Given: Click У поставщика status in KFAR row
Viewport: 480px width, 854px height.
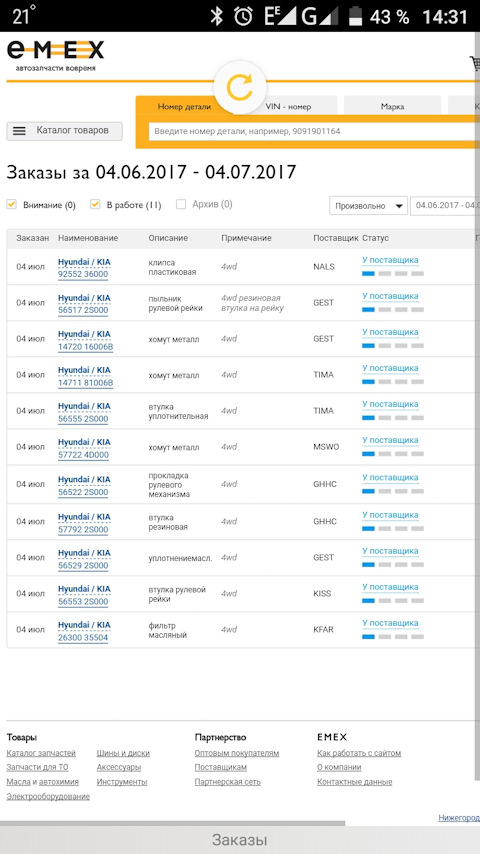Looking at the screenshot, I should [x=390, y=623].
